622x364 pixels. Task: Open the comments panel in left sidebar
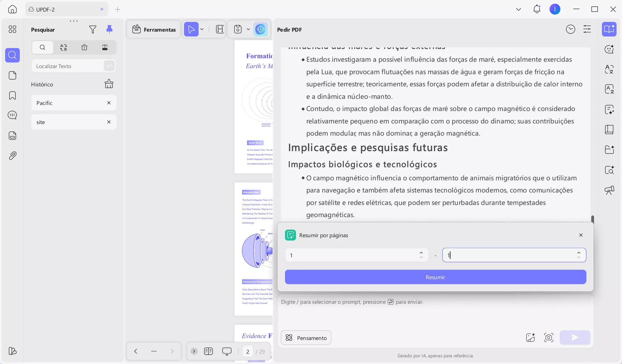pyautogui.click(x=12, y=115)
